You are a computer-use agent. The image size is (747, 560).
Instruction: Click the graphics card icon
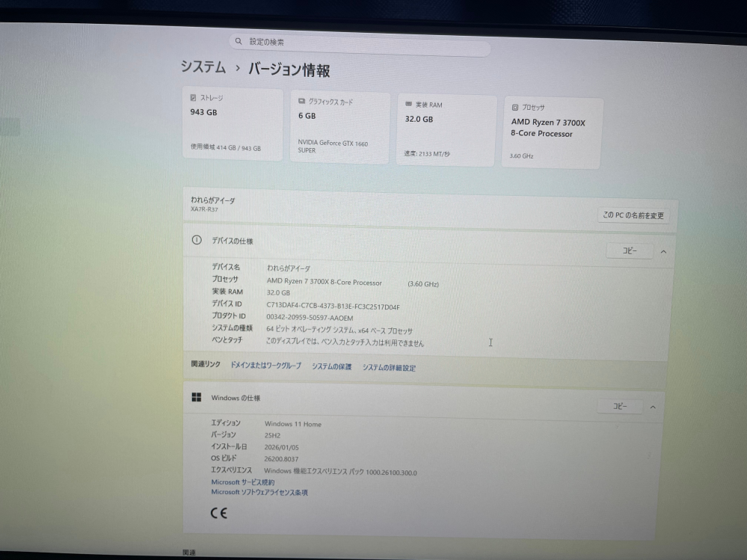point(301,101)
